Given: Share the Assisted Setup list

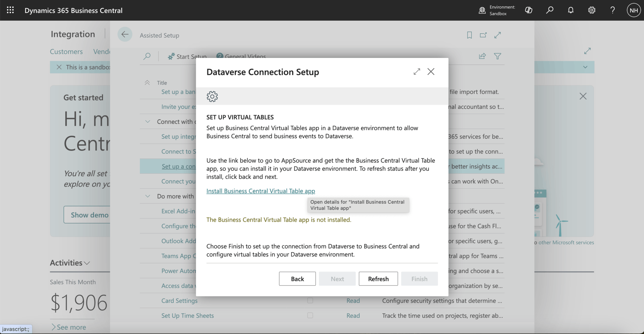Looking at the screenshot, I should point(482,56).
